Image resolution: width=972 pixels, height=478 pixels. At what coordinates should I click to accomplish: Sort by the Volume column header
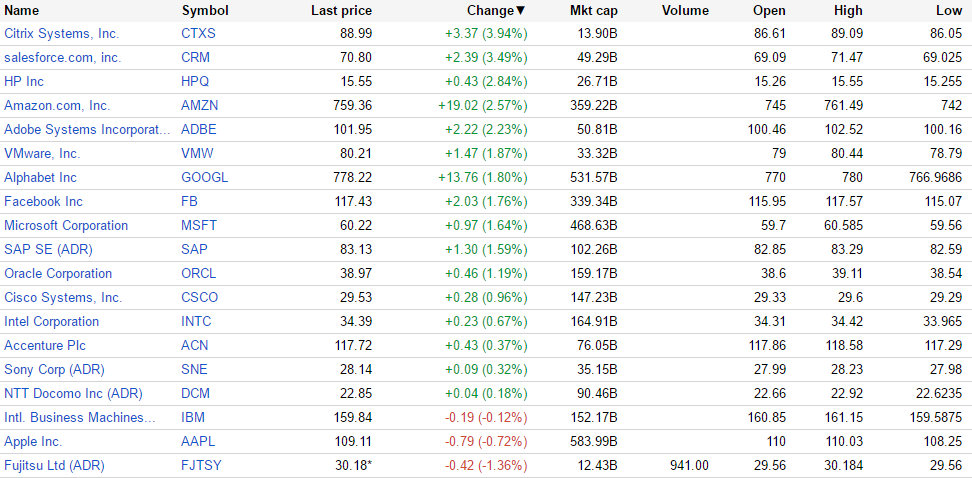pos(685,11)
